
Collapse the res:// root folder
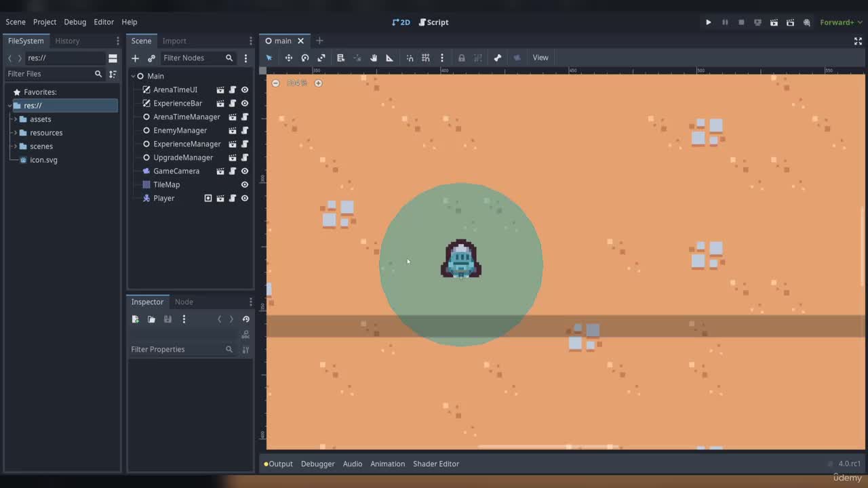pos(9,106)
